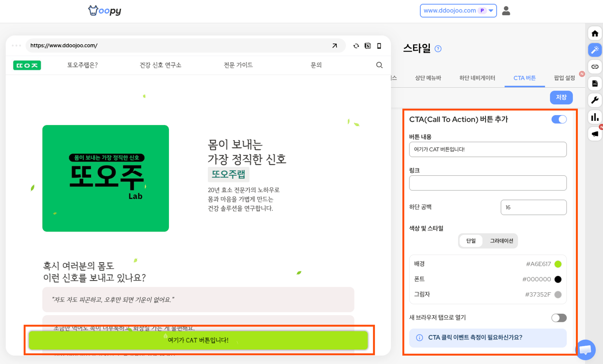Select the 단일 color style option
This screenshot has height=364, width=603.
coord(471,241)
